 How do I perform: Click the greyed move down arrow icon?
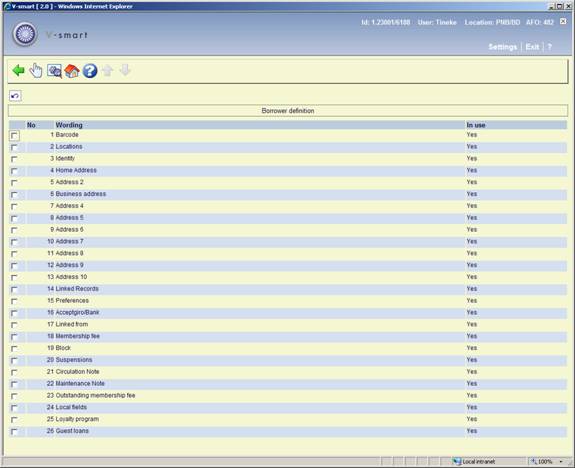(125, 70)
